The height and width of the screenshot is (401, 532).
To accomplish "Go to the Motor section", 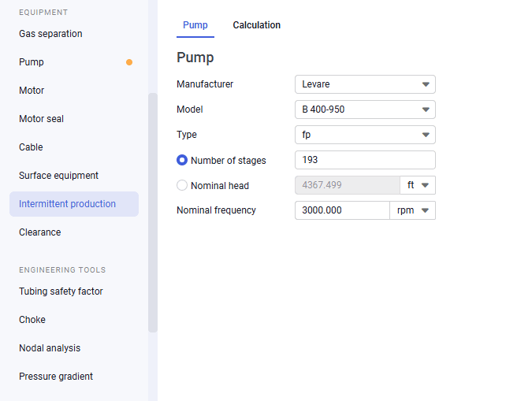I will click(32, 91).
